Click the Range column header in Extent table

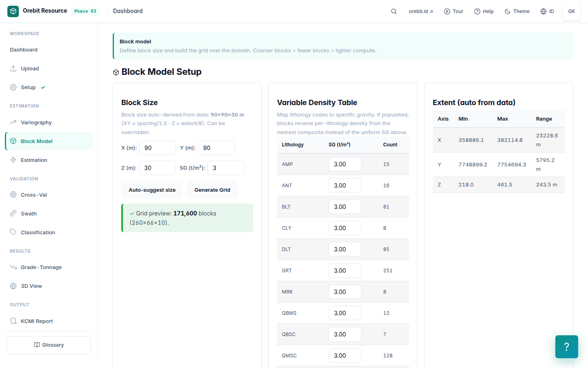click(x=544, y=119)
